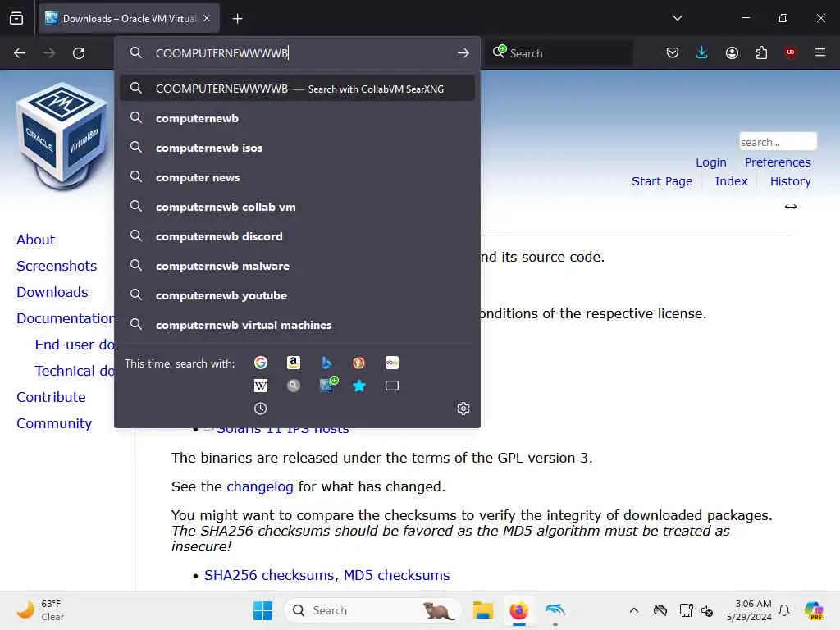The image size is (840, 630).
Task: Open the About sidebar link
Action: [35, 240]
